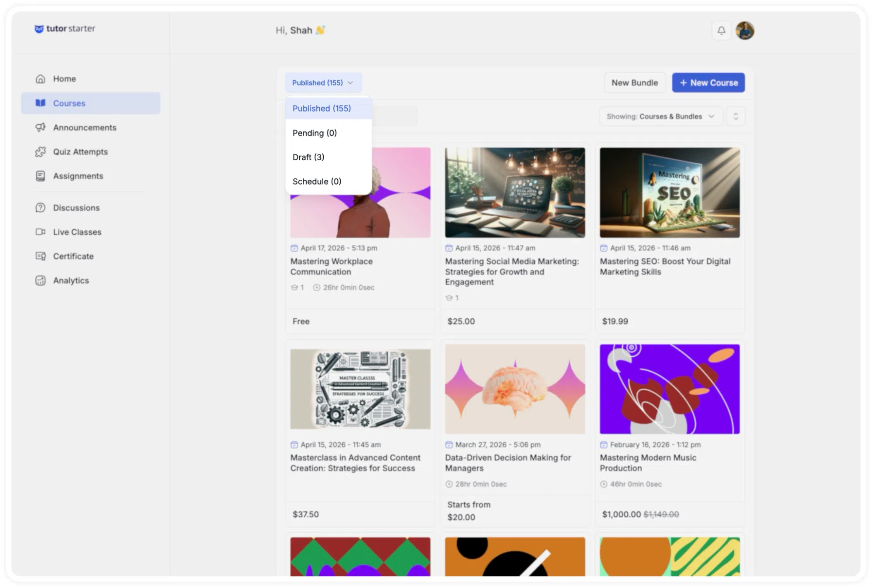Image resolution: width=872 pixels, height=588 pixels.
Task: Click the Starts from $20.00 price
Action: point(468,511)
